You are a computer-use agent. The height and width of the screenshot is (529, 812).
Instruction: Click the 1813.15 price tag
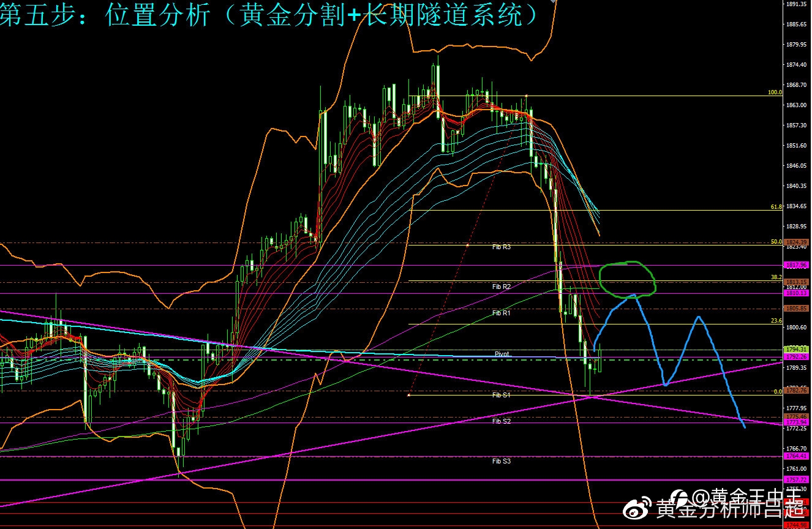(x=796, y=282)
